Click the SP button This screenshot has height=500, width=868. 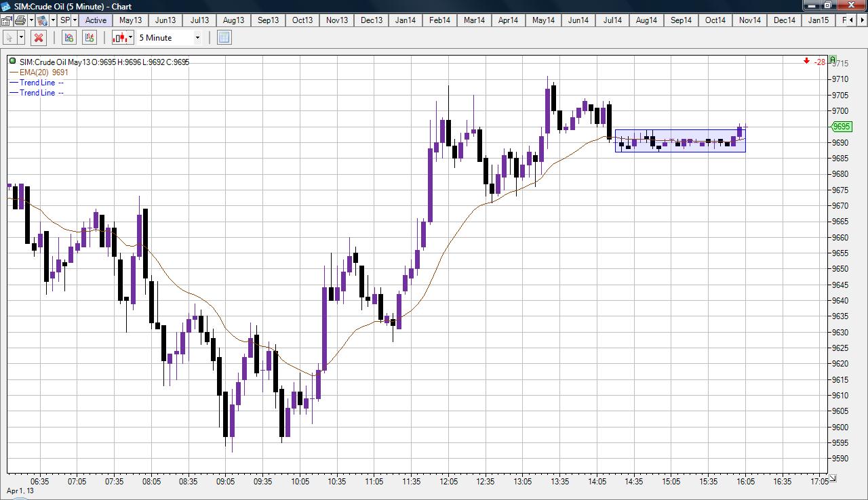pyautogui.click(x=65, y=20)
